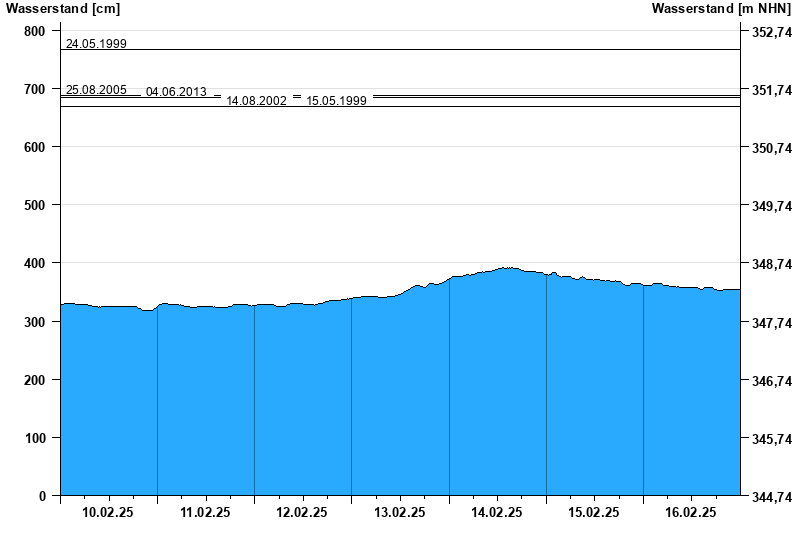Select the 352,74 value on right axis
The height and width of the screenshot is (550, 800).
tap(771, 32)
